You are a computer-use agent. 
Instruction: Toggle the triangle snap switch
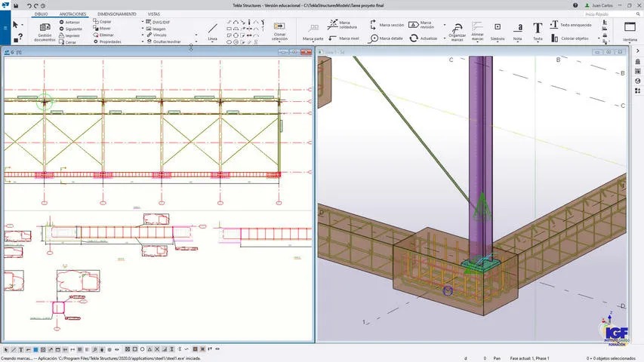point(149,349)
